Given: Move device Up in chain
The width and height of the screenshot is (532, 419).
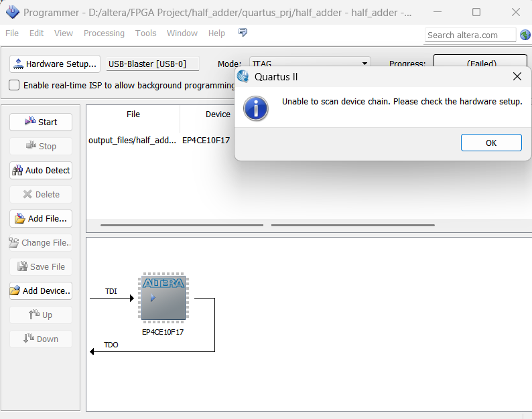Looking at the screenshot, I should 41,315.
